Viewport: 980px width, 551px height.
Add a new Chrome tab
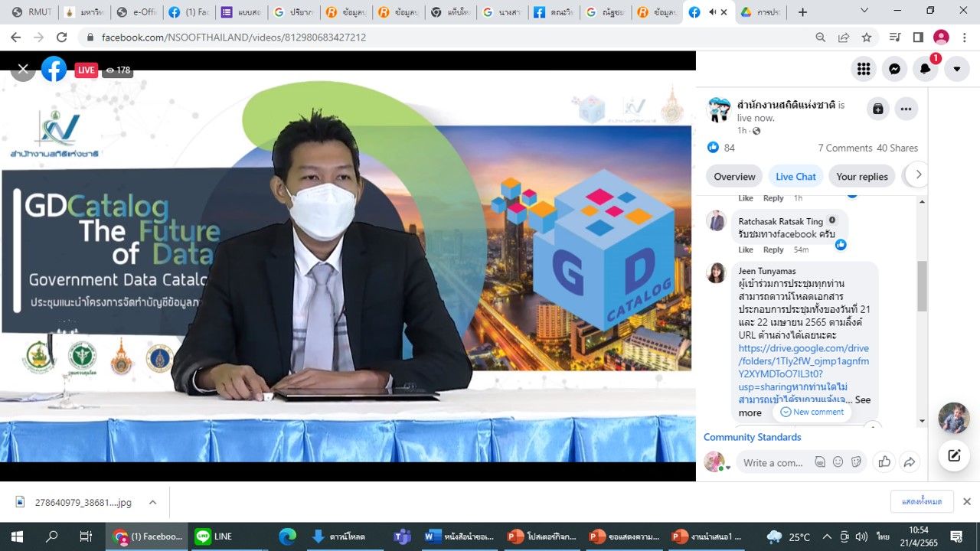tap(802, 12)
